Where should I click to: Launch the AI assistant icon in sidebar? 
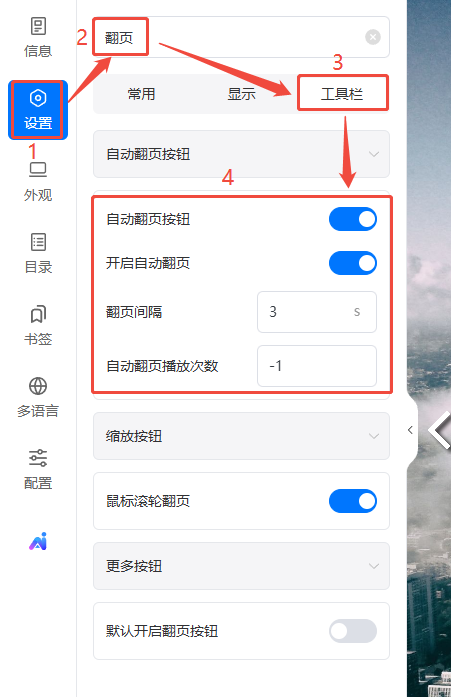[38, 541]
